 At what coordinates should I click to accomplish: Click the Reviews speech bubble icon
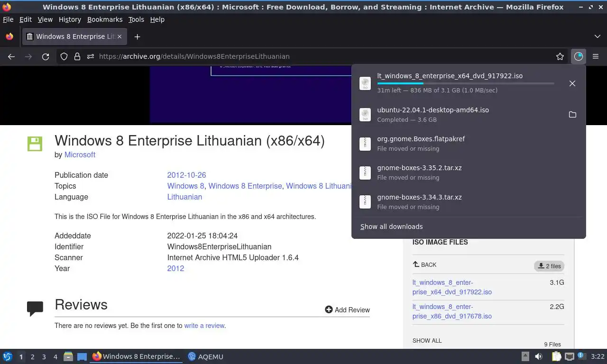35,309
